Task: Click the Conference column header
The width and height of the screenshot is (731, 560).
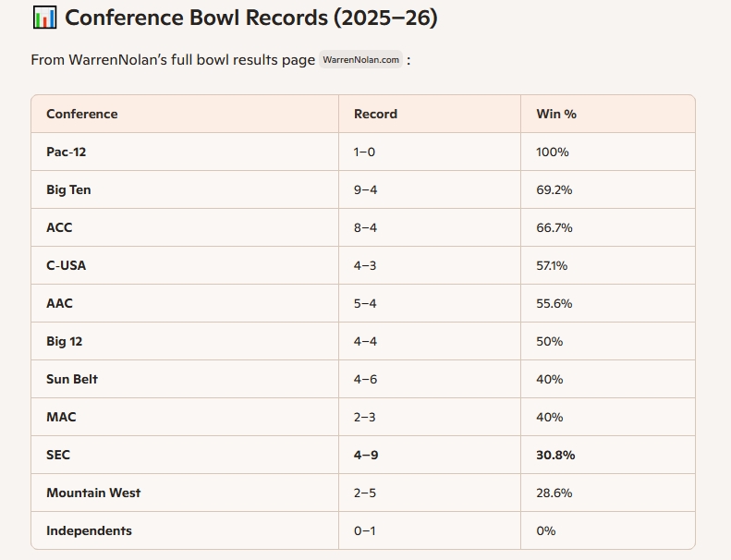Action: coord(82,114)
